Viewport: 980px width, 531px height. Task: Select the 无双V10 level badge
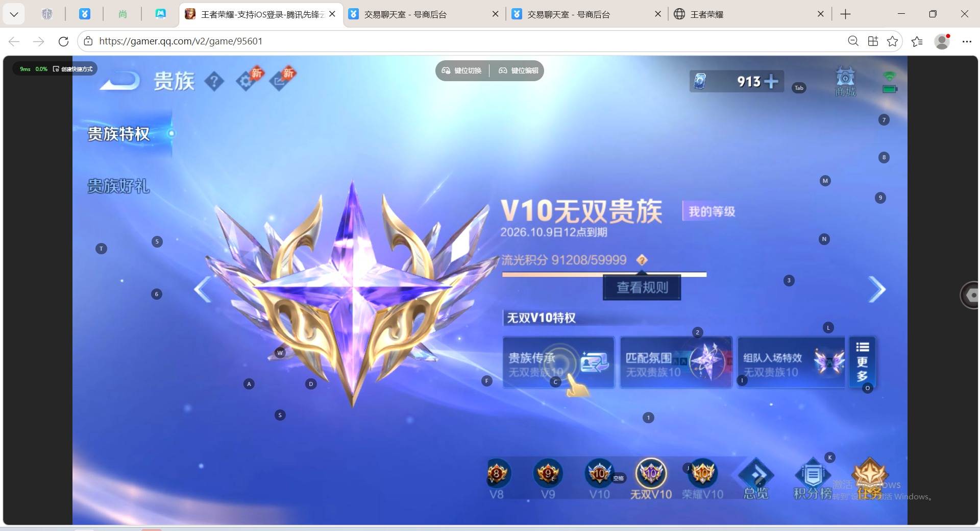click(651, 478)
